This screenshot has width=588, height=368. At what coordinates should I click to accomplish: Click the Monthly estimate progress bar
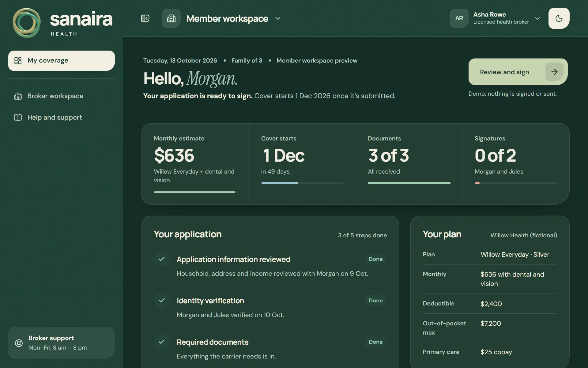pyautogui.click(x=195, y=192)
